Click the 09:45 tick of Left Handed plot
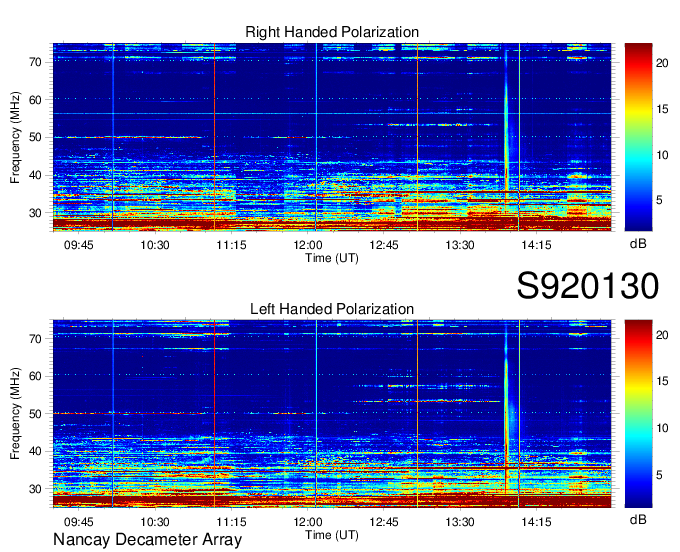The height and width of the screenshot is (552, 680). [78, 521]
